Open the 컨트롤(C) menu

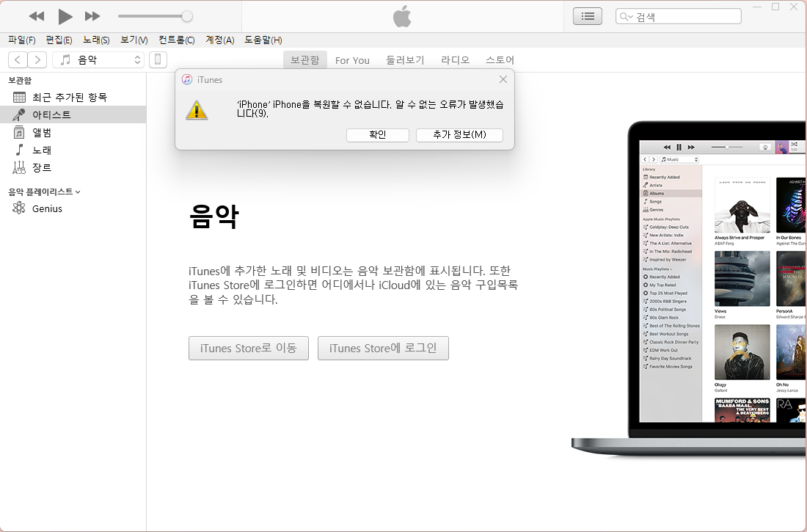pos(177,40)
